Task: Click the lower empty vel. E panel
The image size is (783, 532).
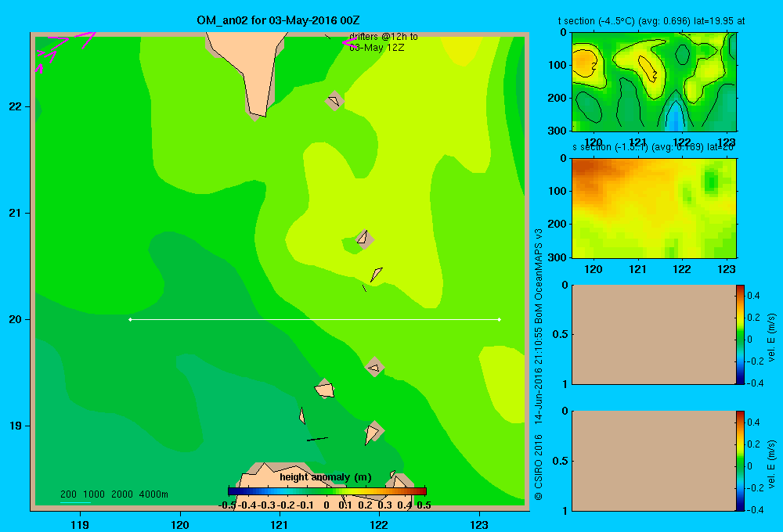Action: coord(653,461)
